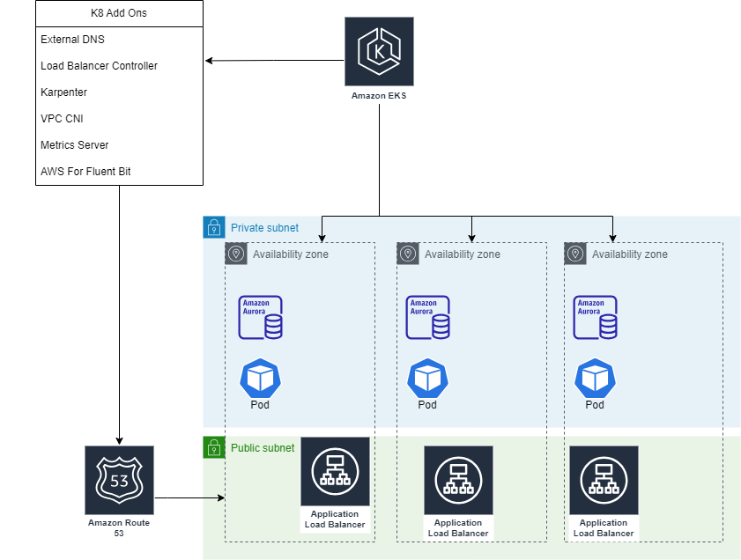Click the middle Availability zone label
The width and height of the screenshot is (741, 560).
point(463,254)
